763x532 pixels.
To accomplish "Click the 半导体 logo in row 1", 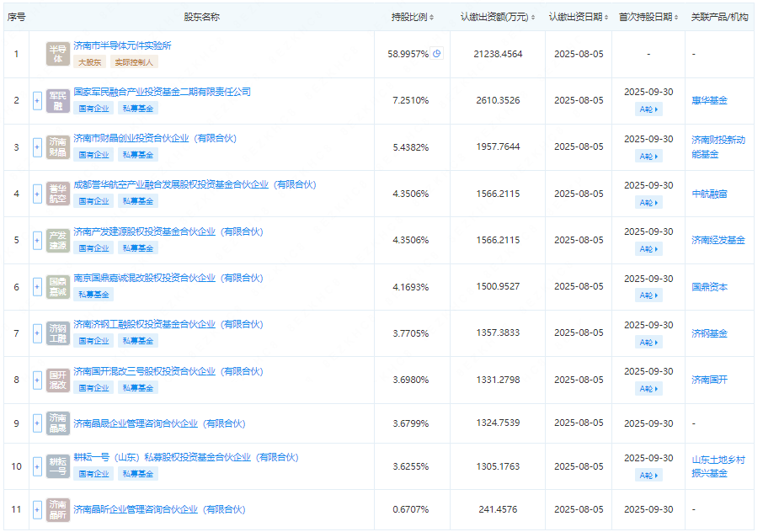I will 58,54.
